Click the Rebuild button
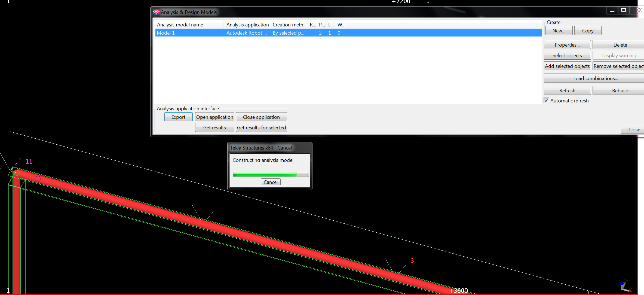The image size is (644, 295). (x=620, y=90)
